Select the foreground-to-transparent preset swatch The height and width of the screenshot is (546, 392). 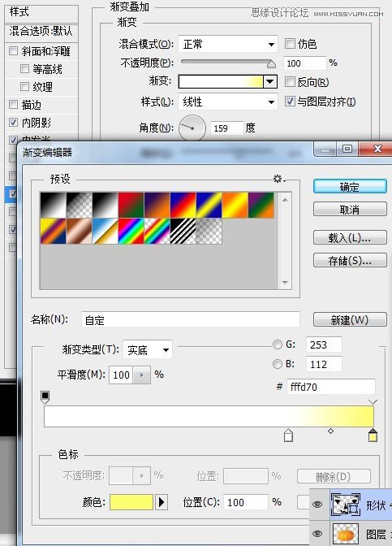pyautogui.click(x=79, y=205)
